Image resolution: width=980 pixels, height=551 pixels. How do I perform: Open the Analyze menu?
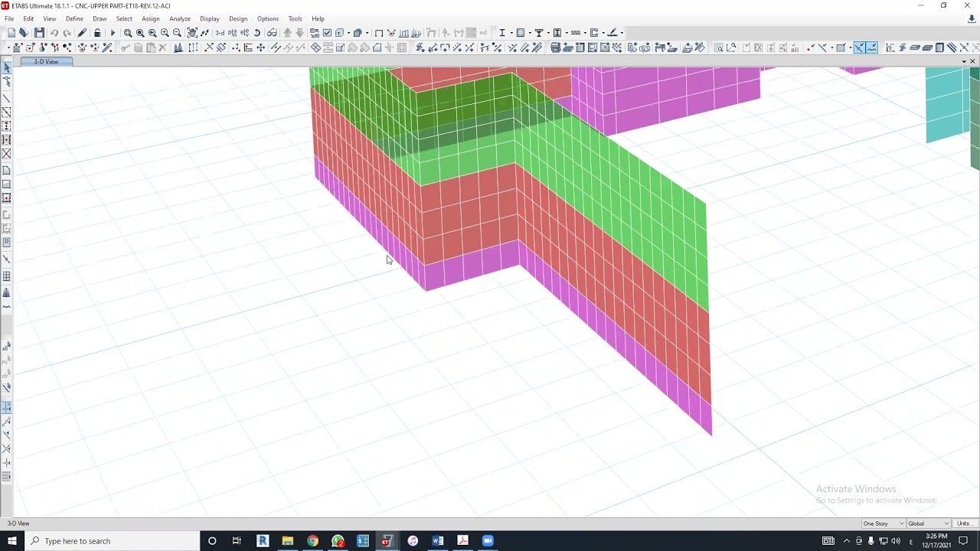[180, 18]
